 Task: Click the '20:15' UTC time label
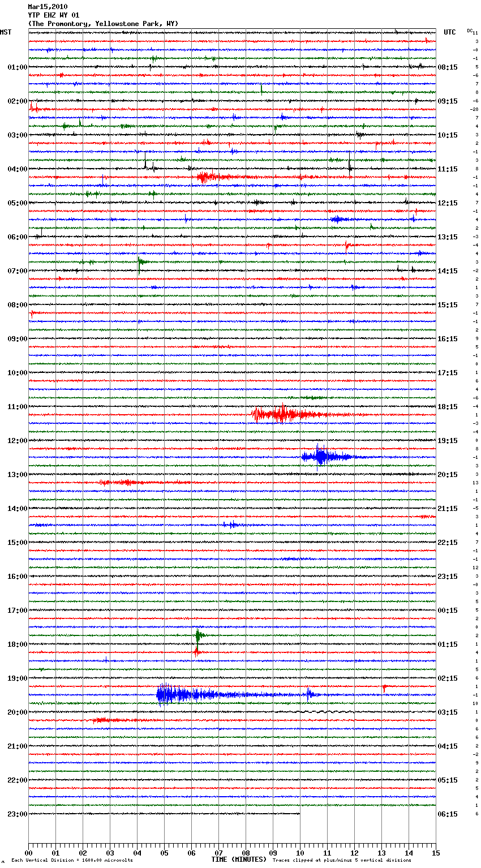pos(448,474)
